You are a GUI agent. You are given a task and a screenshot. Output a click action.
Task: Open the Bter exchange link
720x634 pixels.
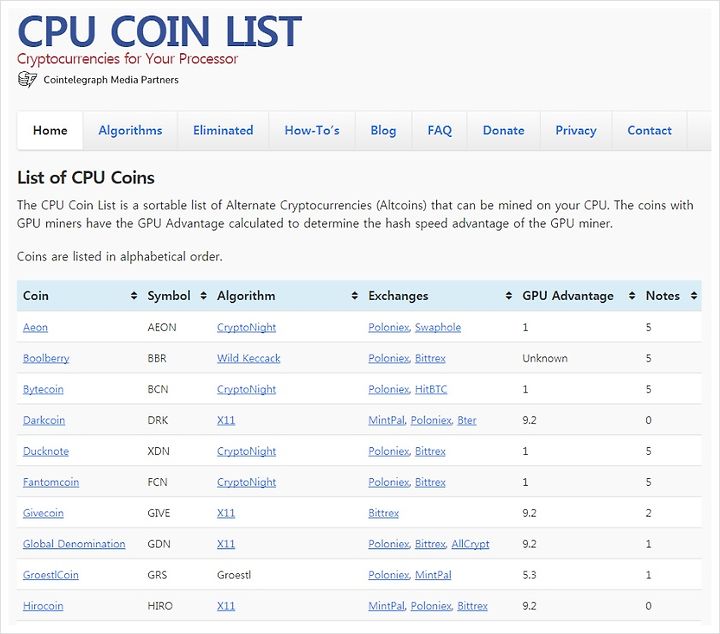[x=467, y=420]
